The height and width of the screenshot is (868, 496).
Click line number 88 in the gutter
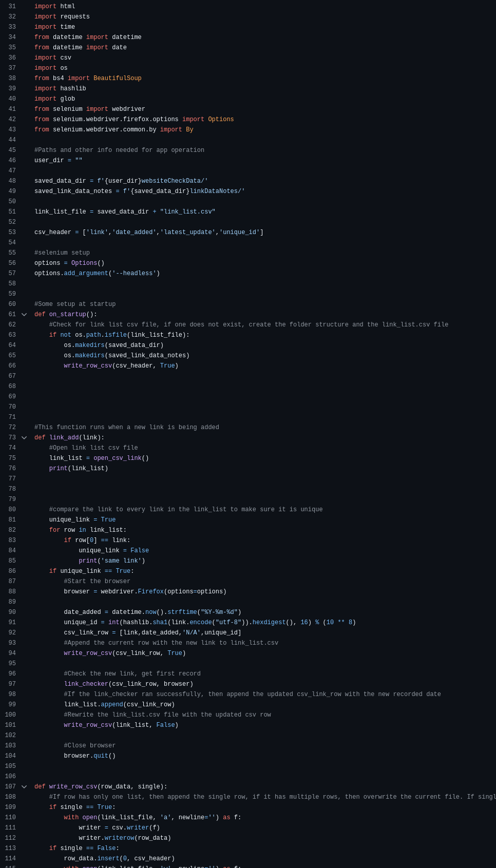pyautogui.click(x=12, y=592)
